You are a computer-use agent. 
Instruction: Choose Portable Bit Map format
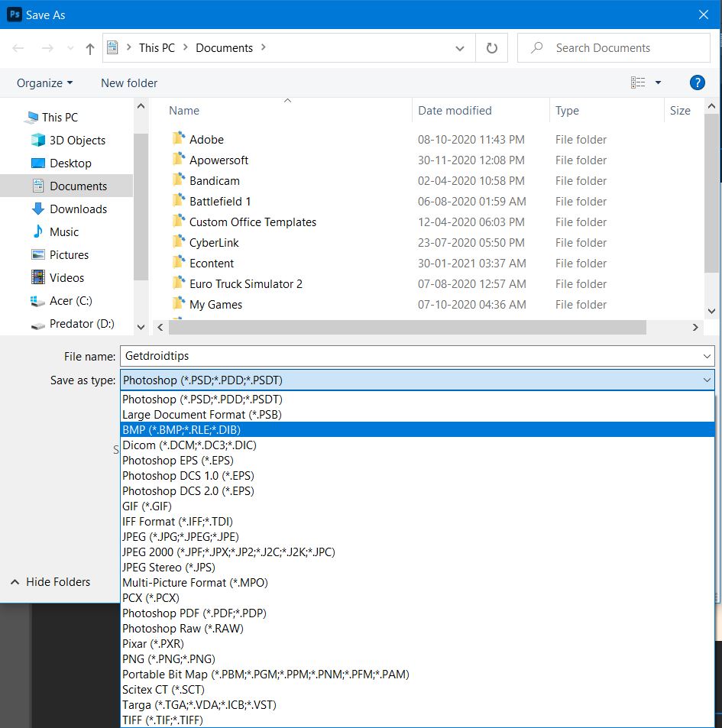tap(417, 675)
